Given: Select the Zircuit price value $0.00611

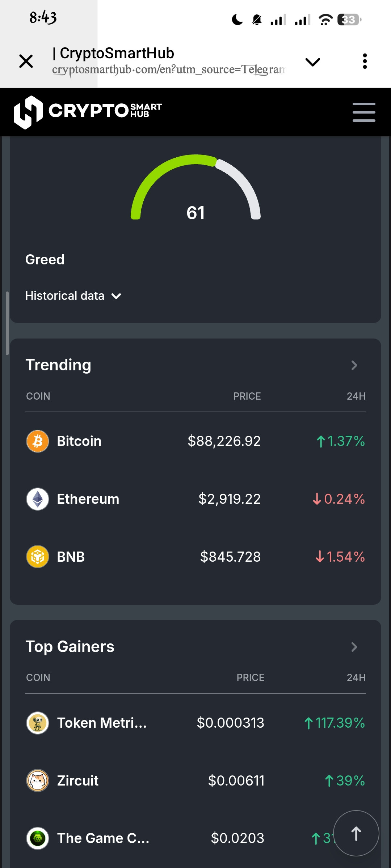Looking at the screenshot, I should tap(236, 780).
